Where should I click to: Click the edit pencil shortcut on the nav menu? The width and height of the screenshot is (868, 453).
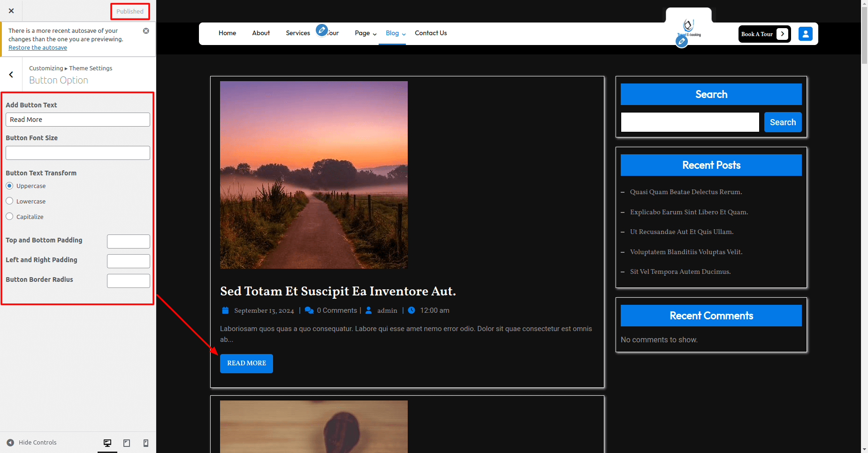(321, 30)
